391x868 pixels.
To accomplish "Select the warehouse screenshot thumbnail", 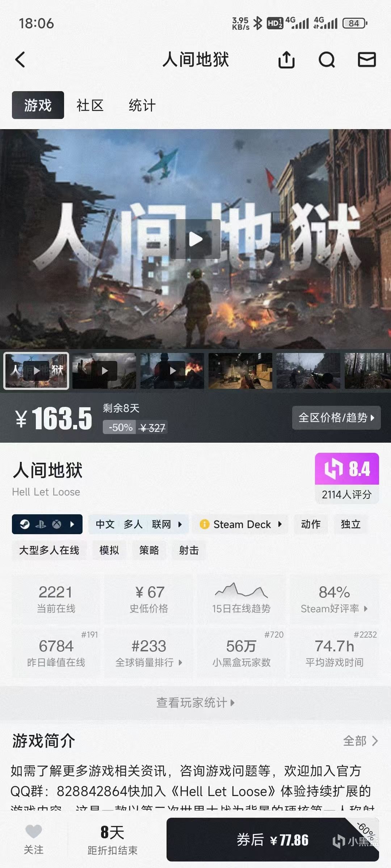I will [240, 371].
